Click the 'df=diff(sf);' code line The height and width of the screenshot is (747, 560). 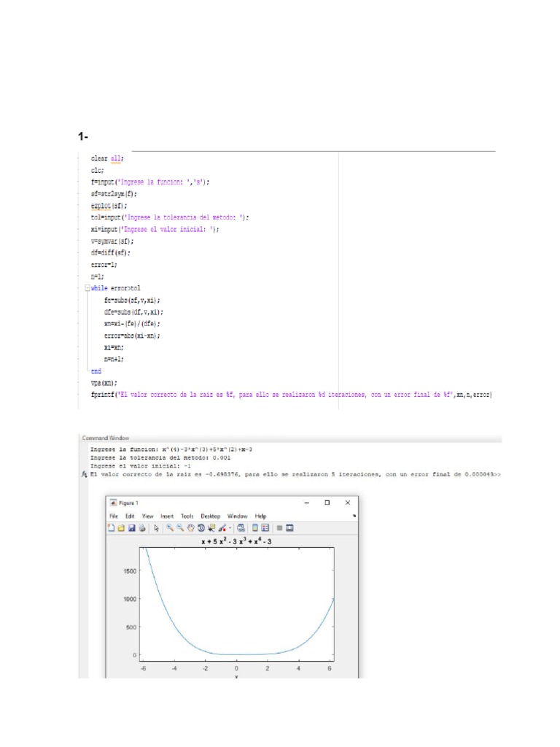pyautogui.click(x=110, y=253)
